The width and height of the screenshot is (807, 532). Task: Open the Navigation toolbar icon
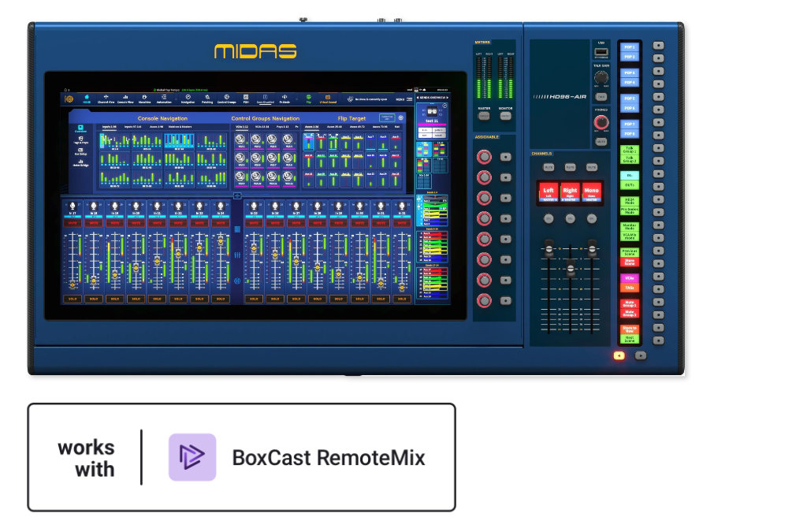(188, 99)
